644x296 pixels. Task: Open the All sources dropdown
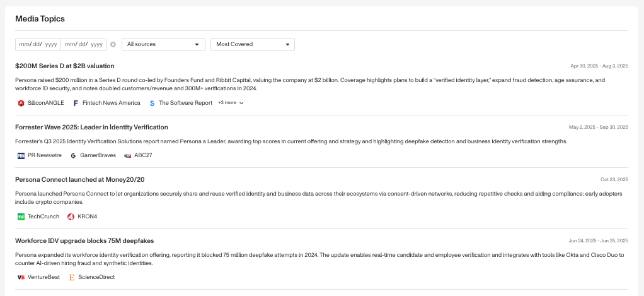point(163,44)
